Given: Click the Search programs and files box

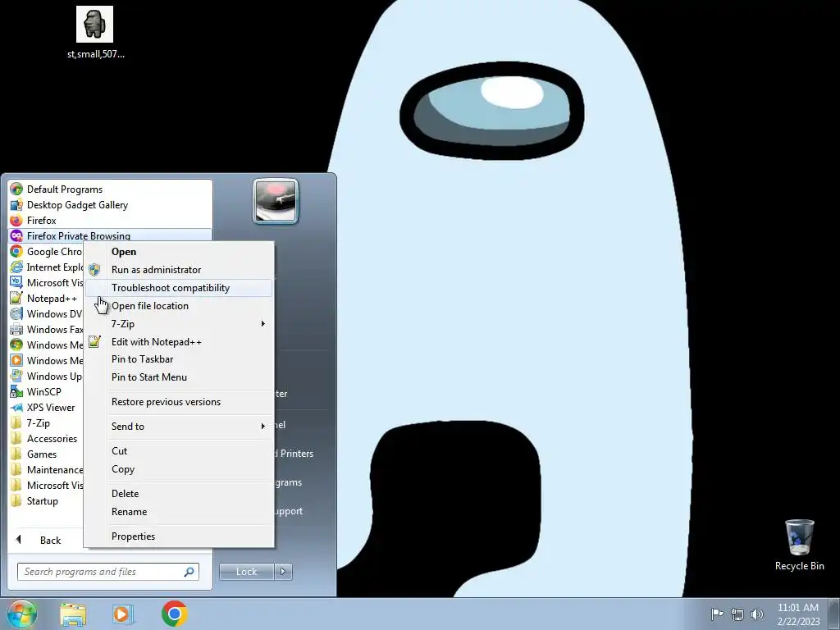Looking at the screenshot, I should 107,572.
